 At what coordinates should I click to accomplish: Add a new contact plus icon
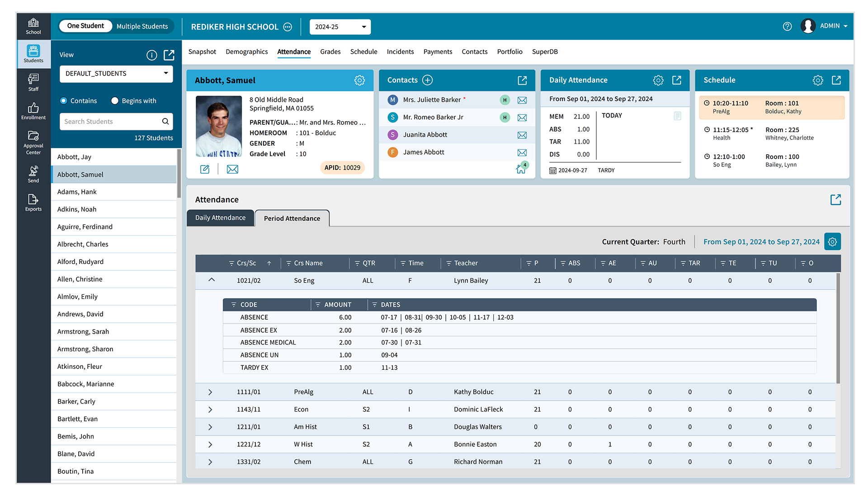click(427, 80)
